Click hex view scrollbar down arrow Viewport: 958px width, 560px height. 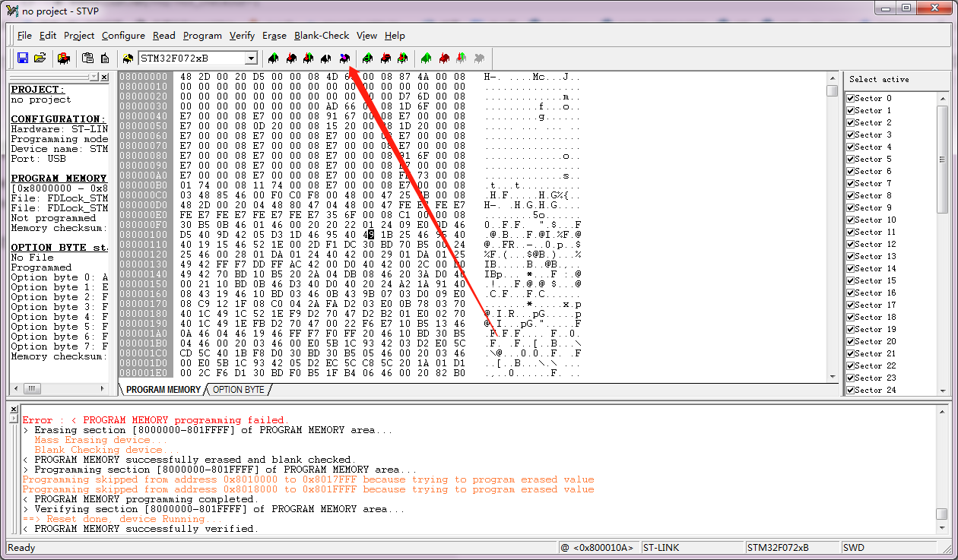832,377
